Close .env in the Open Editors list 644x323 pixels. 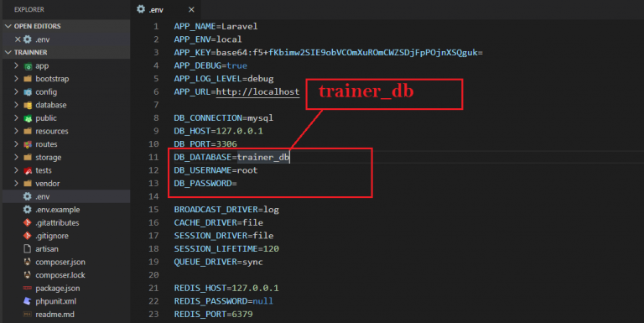point(18,39)
